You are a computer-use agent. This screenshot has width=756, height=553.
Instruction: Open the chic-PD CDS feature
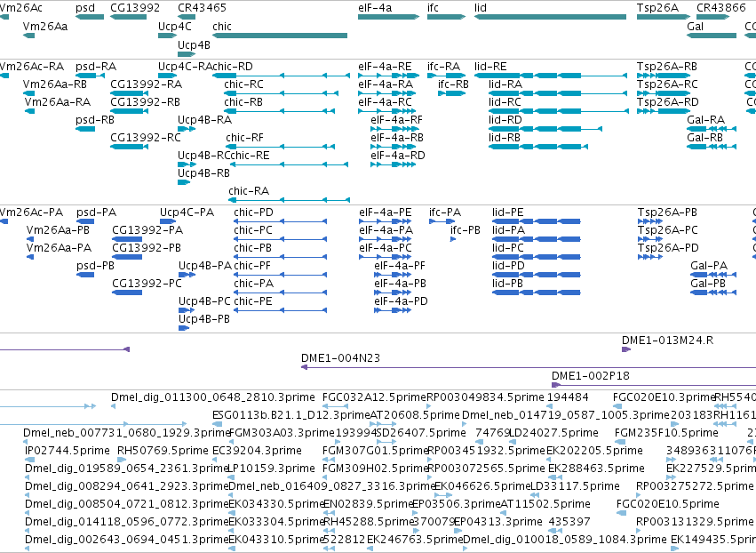[280, 221]
